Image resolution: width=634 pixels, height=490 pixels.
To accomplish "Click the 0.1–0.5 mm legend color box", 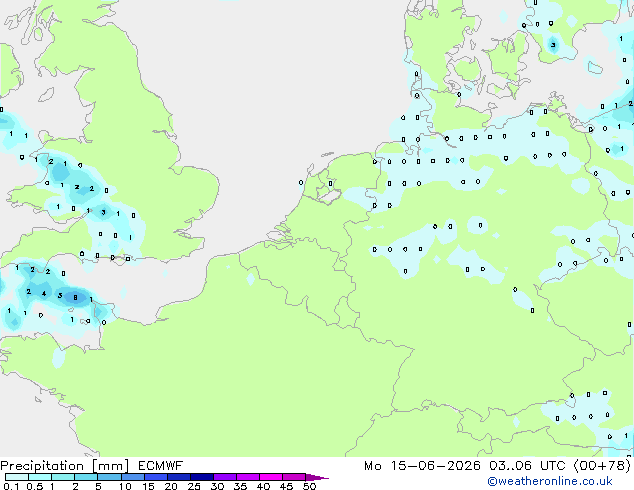I will 17,477.
